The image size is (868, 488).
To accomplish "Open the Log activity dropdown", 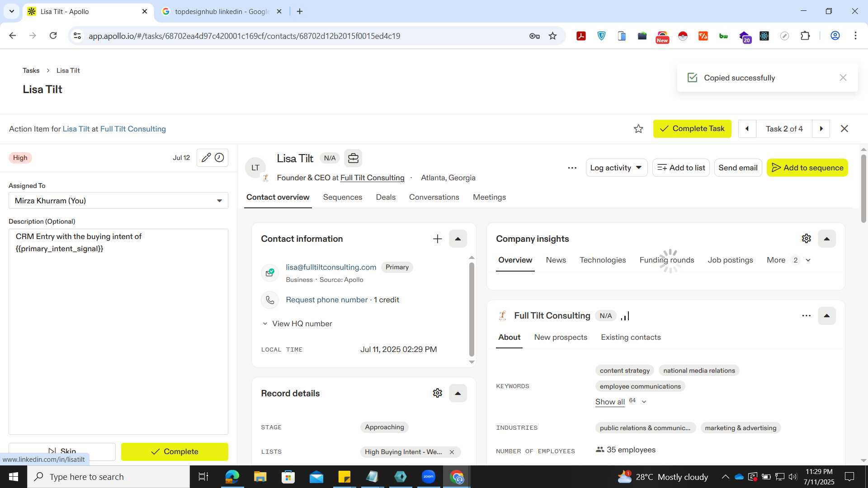I will 616,168.
